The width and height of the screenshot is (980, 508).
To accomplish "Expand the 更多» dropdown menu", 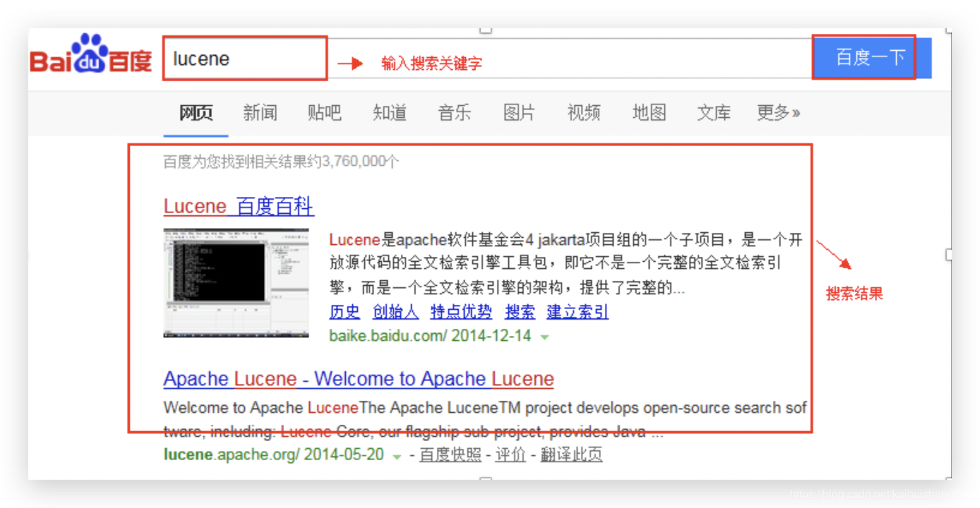I will tap(778, 112).
